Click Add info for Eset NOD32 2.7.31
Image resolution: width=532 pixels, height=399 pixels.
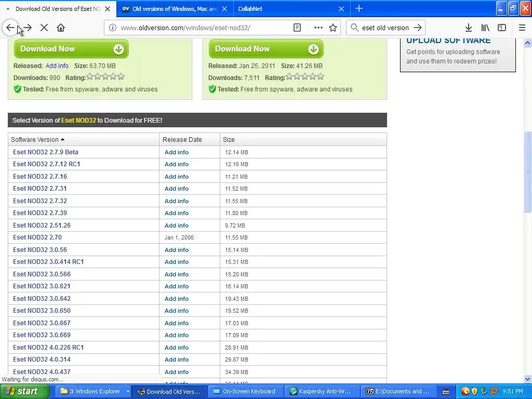tap(177, 189)
